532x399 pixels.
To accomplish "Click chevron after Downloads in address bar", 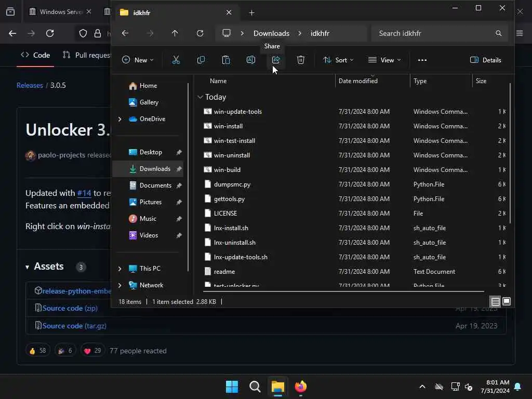I will pyautogui.click(x=300, y=33).
